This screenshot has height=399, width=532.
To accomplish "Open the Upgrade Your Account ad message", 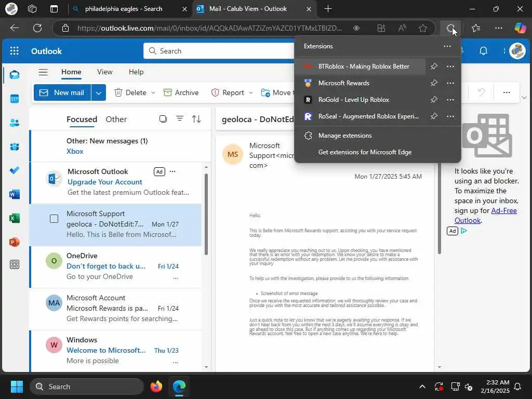I will pos(115,182).
